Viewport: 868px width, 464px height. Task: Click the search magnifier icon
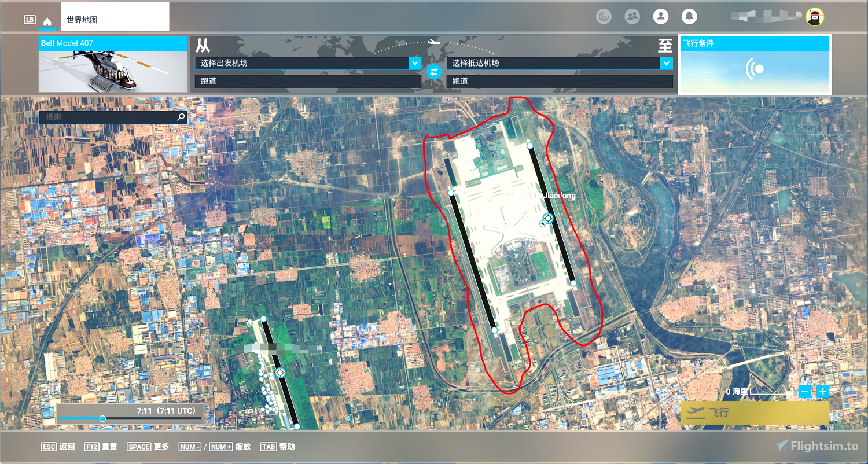click(x=181, y=117)
